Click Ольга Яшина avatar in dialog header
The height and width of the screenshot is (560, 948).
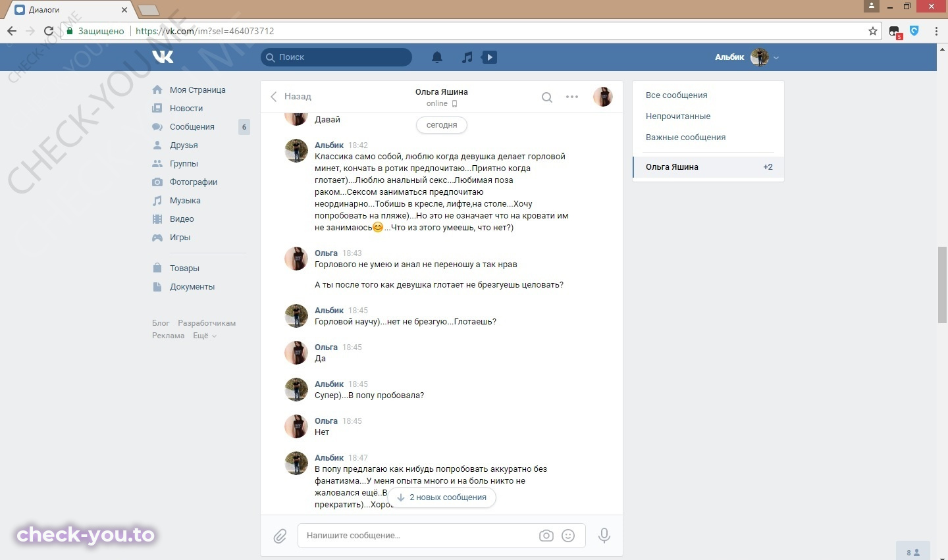click(x=603, y=97)
